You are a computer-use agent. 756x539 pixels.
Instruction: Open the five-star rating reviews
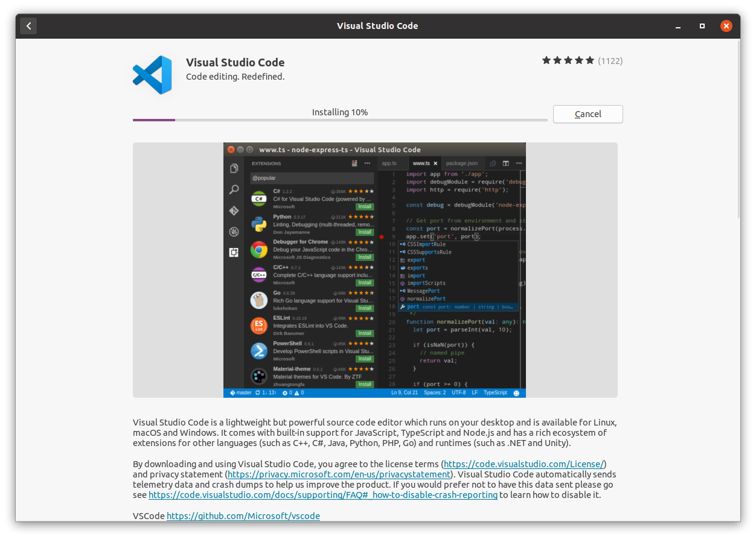(x=568, y=60)
